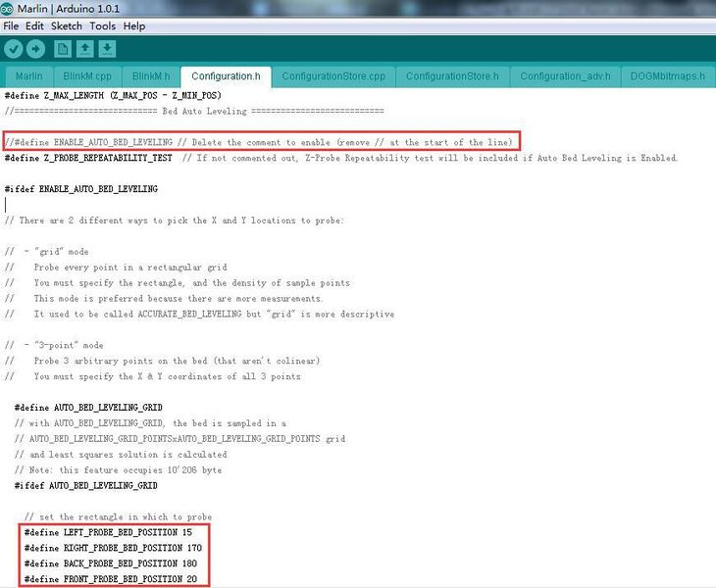This screenshot has height=588, width=716.
Task: Open the Tools menu
Action: click(102, 26)
